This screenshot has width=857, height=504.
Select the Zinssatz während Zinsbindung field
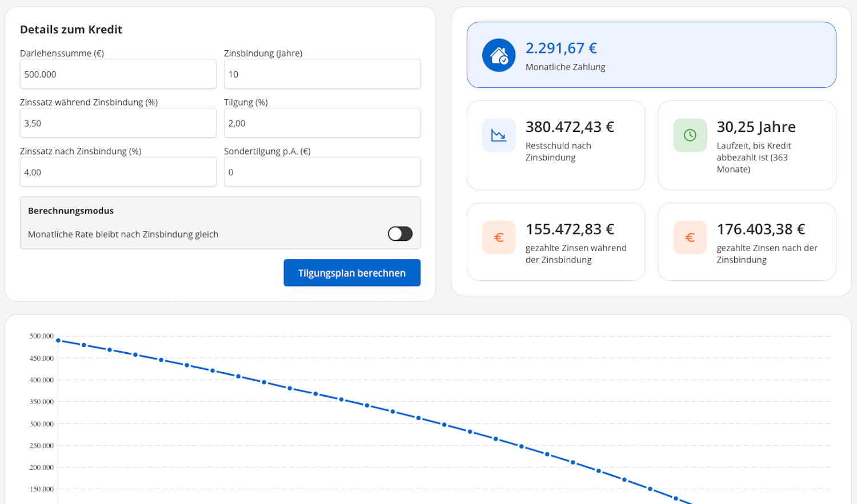pos(118,123)
